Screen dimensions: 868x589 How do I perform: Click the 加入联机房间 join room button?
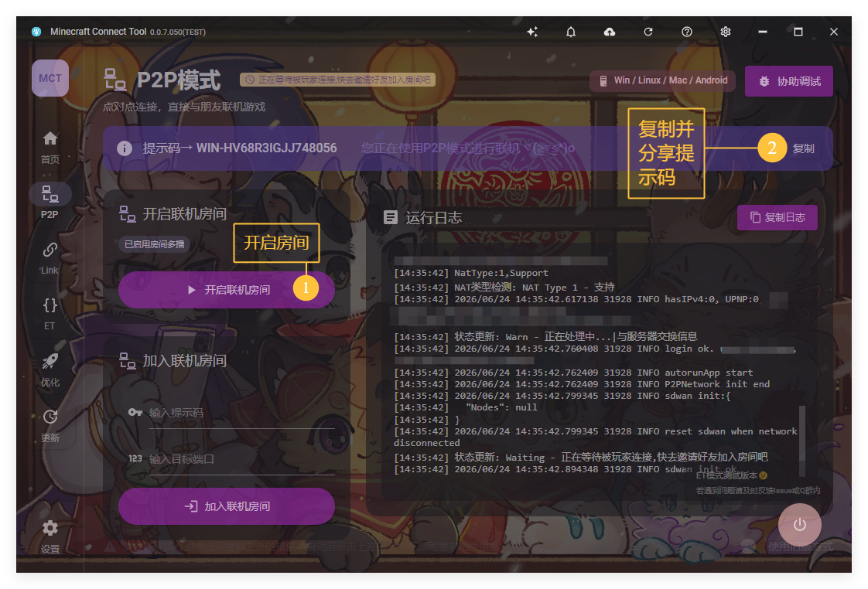click(x=227, y=506)
